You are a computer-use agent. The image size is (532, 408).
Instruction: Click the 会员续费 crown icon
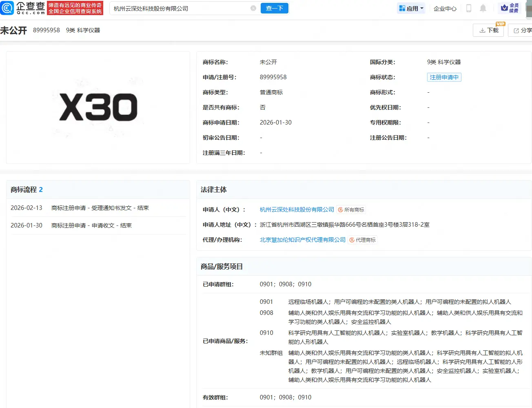503,8
